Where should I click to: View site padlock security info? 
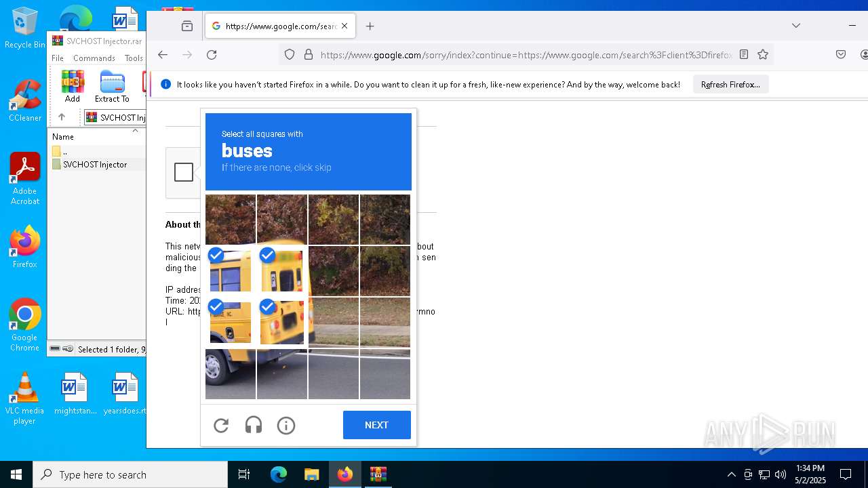tap(309, 55)
